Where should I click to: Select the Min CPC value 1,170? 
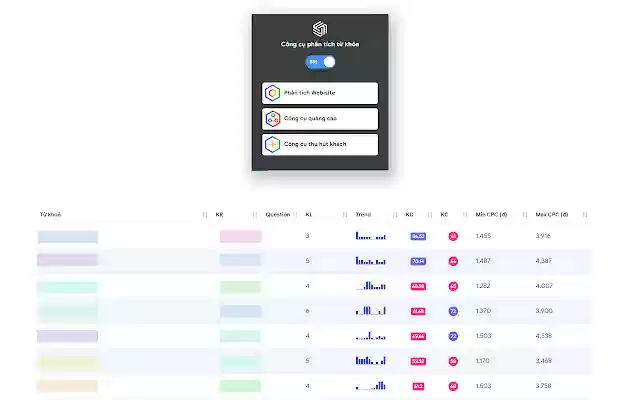pyautogui.click(x=482, y=361)
